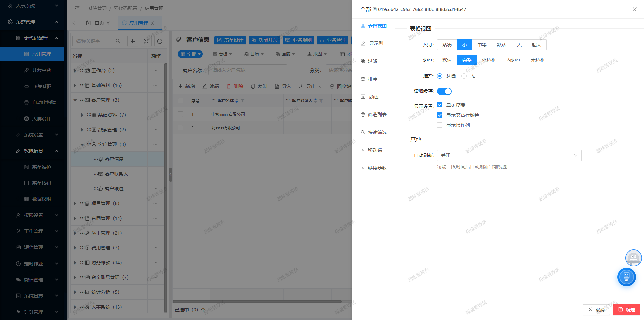This screenshot has height=320, width=644.
Task: Set table size to 中等
Action: pos(482,45)
